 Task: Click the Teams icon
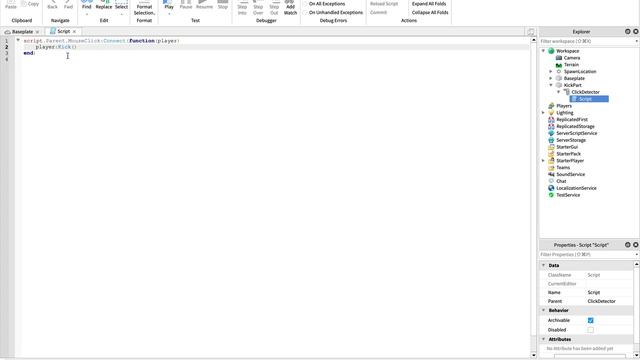[551, 168]
